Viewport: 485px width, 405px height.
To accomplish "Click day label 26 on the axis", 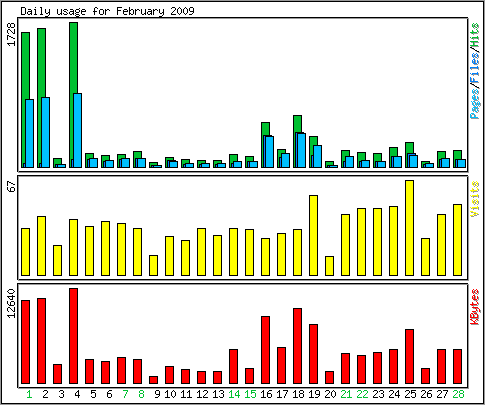I will coord(426,394).
